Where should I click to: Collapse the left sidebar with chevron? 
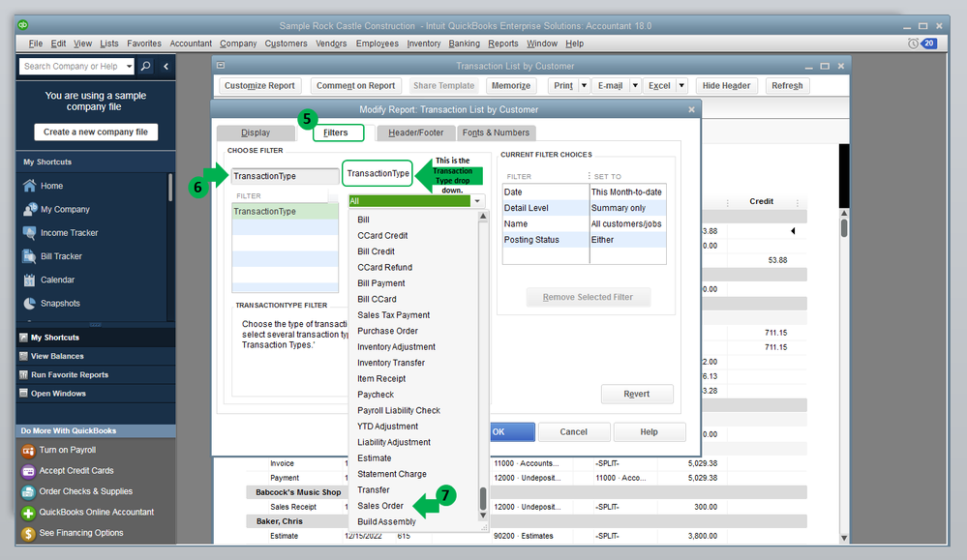point(166,66)
